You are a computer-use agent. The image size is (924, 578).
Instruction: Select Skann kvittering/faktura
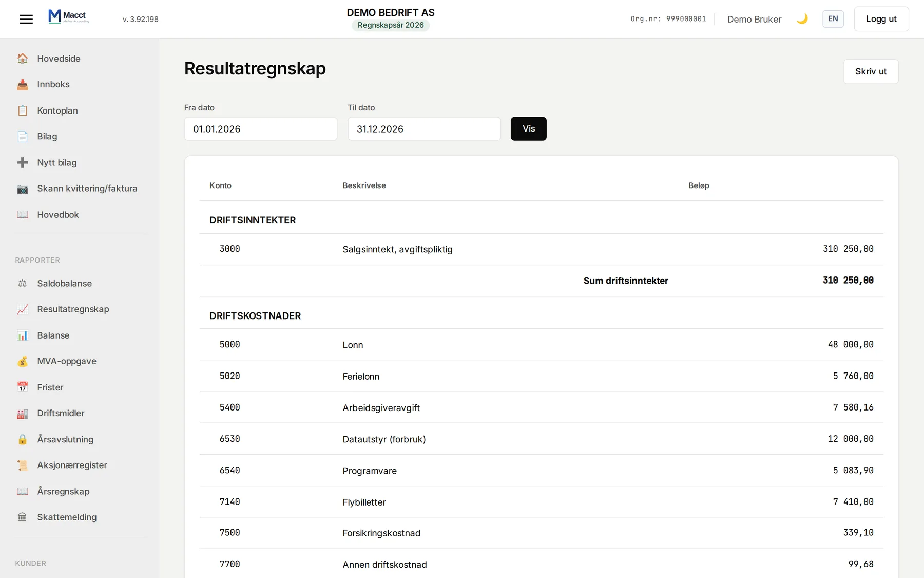point(87,189)
